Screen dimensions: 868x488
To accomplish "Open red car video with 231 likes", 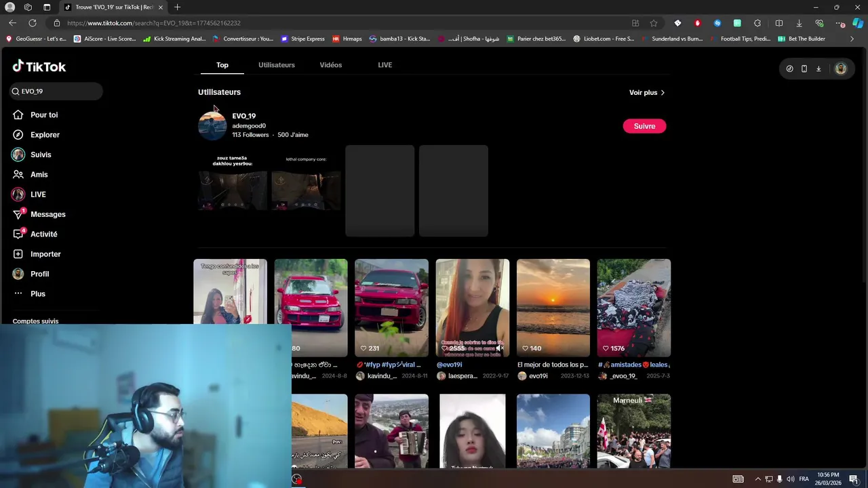I will click(x=391, y=308).
